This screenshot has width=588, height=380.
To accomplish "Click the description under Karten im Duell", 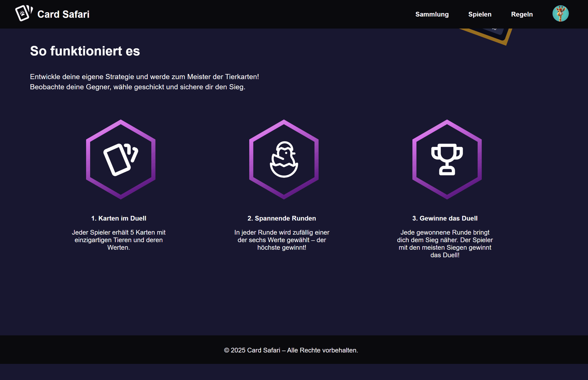I will click(119, 240).
